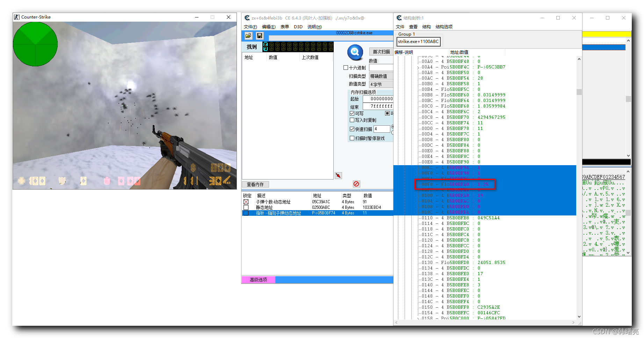Click the 查看内存 memory view button

[255, 184]
